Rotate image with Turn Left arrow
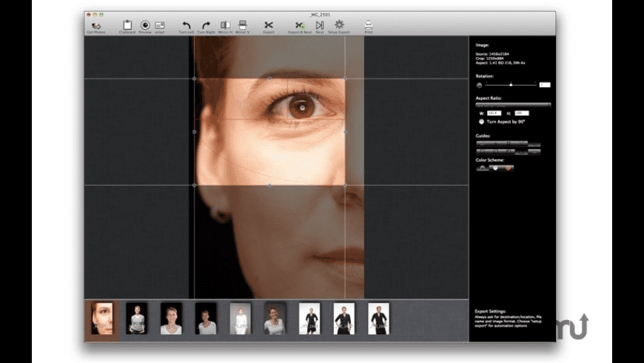This screenshot has height=363, width=644. tap(187, 25)
